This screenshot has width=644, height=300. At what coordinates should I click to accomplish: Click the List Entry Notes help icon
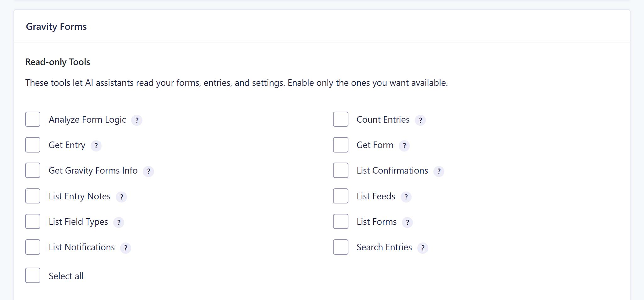121,197
